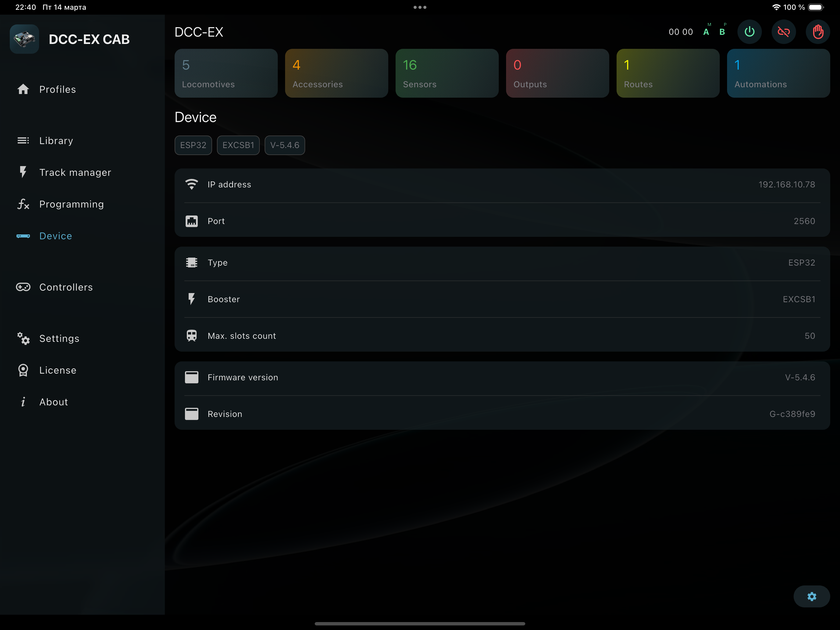
Task: Click the train icon for Max. slots
Action: pos(191,336)
